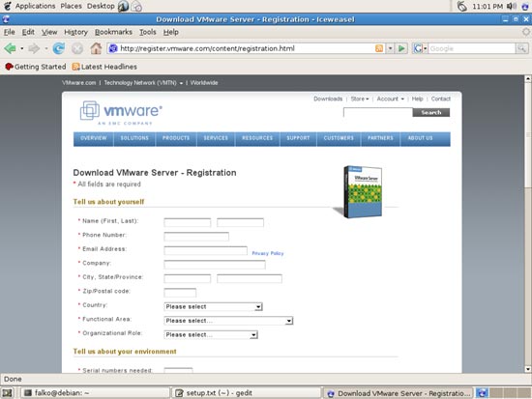Open the volume control icon in top panel

[x=511, y=6]
